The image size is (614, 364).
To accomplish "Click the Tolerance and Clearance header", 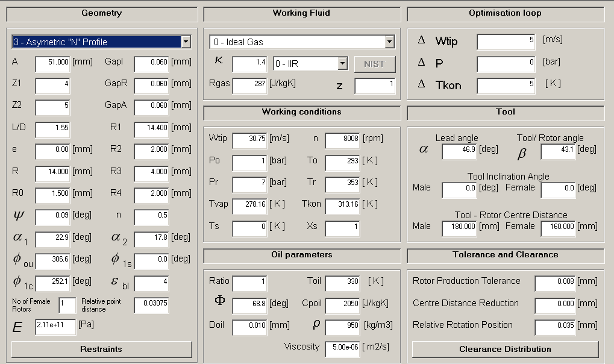I will (x=505, y=255).
